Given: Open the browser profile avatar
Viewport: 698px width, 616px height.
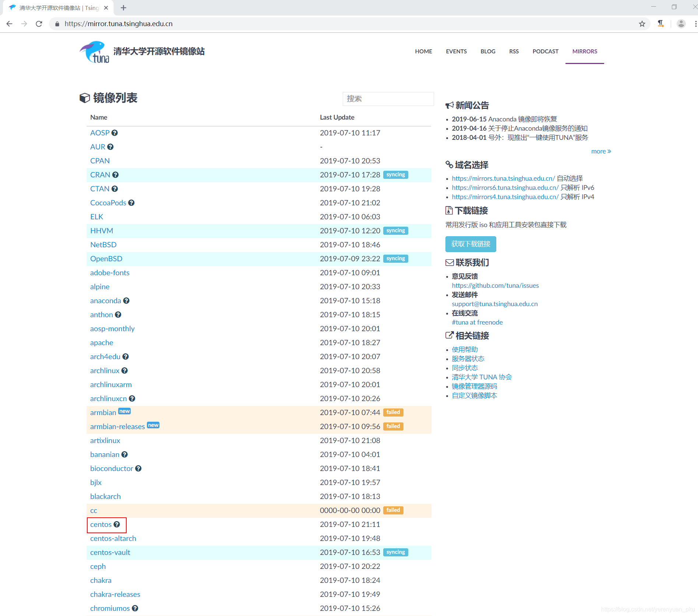Looking at the screenshot, I should point(681,24).
